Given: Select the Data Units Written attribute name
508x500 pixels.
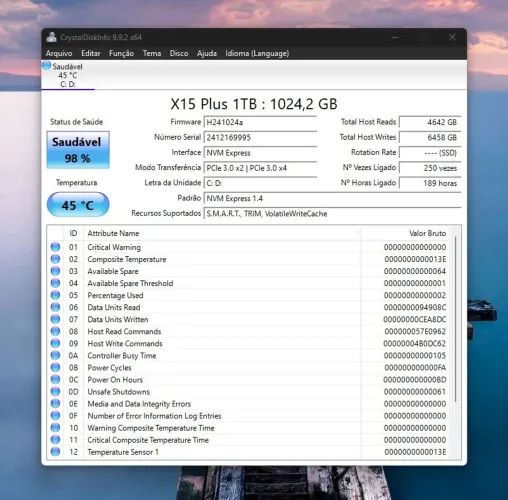Looking at the screenshot, I should point(118,319).
